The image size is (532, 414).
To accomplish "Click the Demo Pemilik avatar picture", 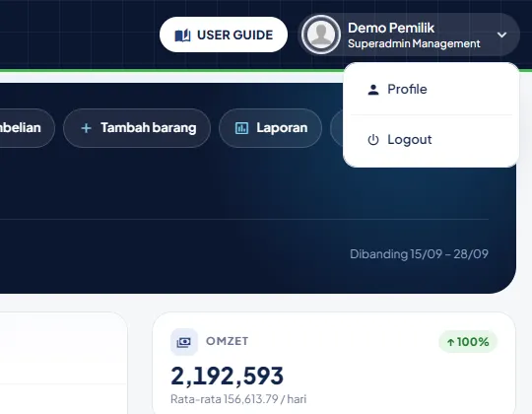I will click(x=321, y=34).
